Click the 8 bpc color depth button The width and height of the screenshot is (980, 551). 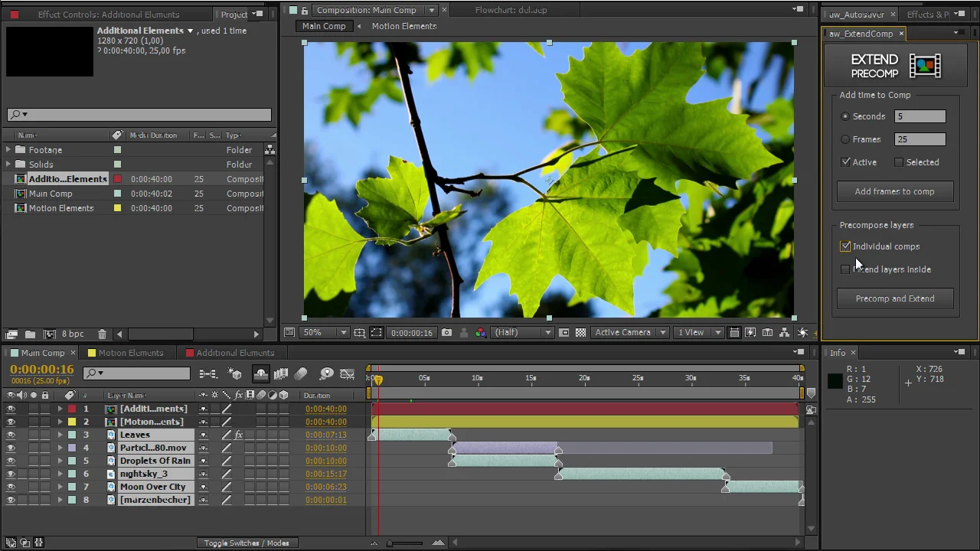pyautogui.click(x=73, y=334)
